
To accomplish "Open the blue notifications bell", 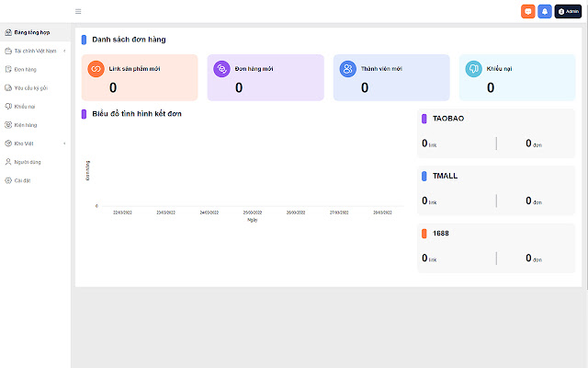I will coord(545,11).
